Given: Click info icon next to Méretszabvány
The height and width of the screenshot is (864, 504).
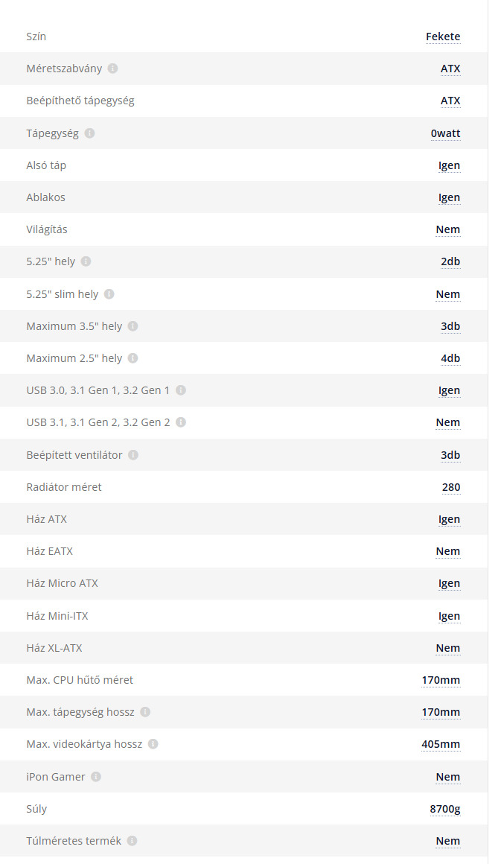Looking at the screenshot, I should click(x=112, y=69).
